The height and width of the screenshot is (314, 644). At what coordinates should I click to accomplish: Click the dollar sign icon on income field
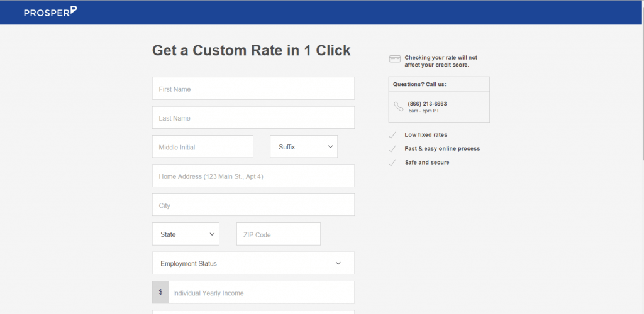pos(160,292)
